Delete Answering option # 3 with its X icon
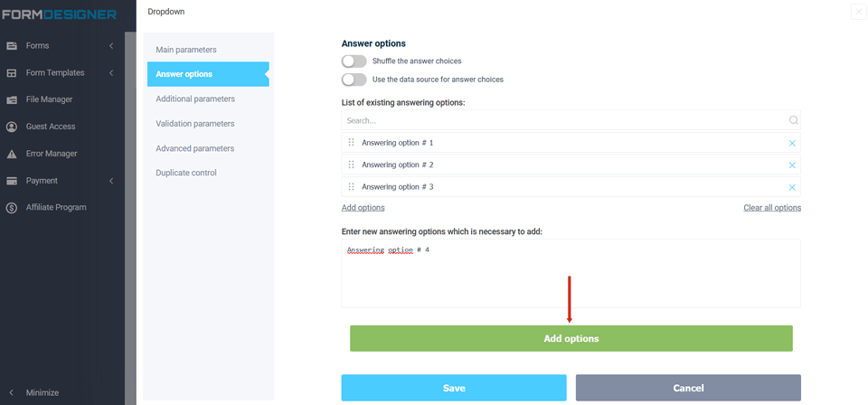The height and width of the screenshot is (405, 868). [x=792, y=187]
